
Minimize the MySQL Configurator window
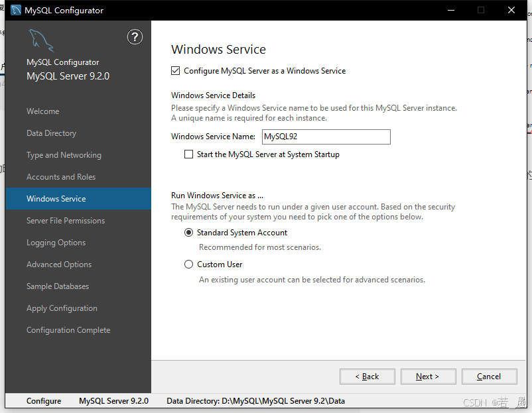coord(451,10)
